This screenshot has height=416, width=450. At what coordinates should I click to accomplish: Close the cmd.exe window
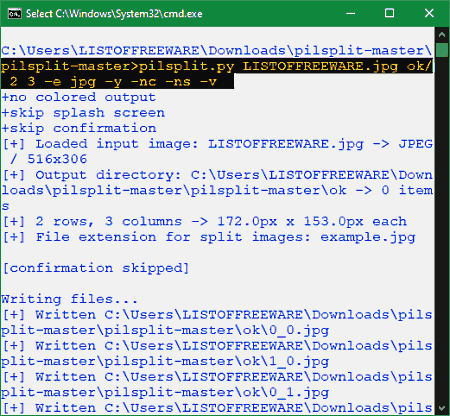pos(429,14)
